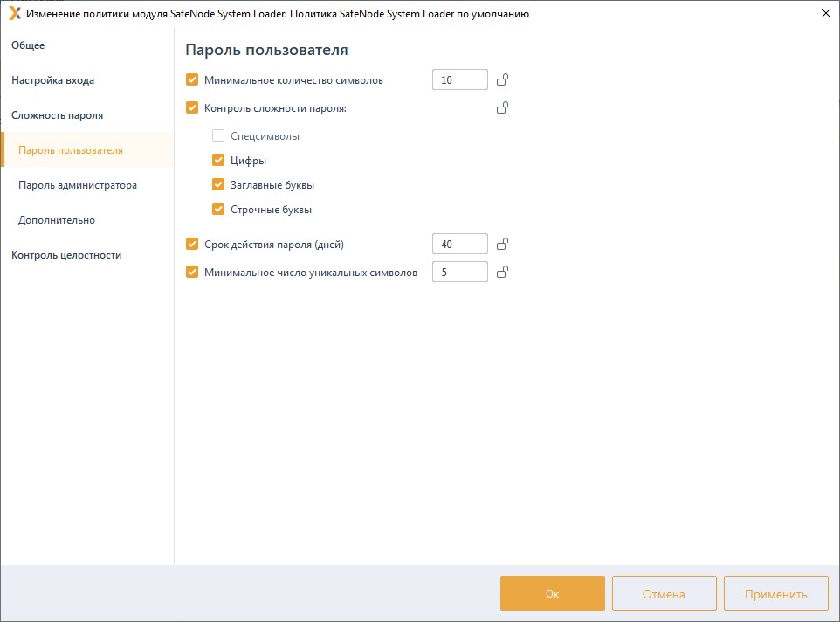The width and height of the screenshot is (840, 622).
Task: Click the Применить button
Action: [x=775, y=593]
